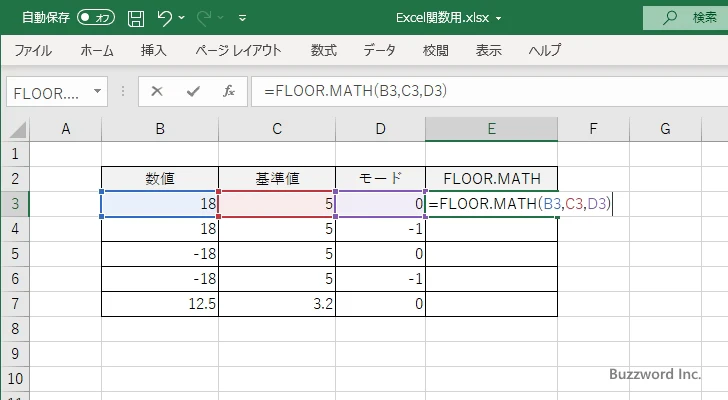Screen dimensions: 728x400
Task: Select column A header
Action: 65,129
